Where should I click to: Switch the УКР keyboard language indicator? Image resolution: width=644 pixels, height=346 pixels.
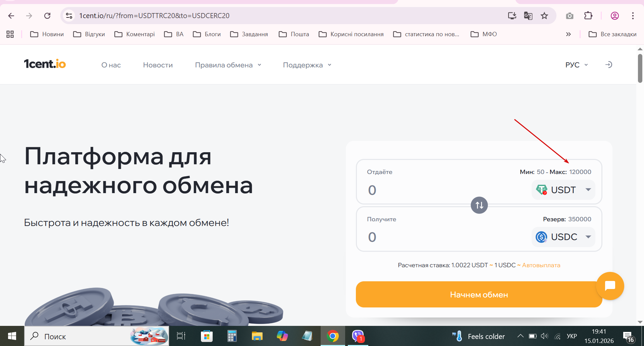[572, 336]
